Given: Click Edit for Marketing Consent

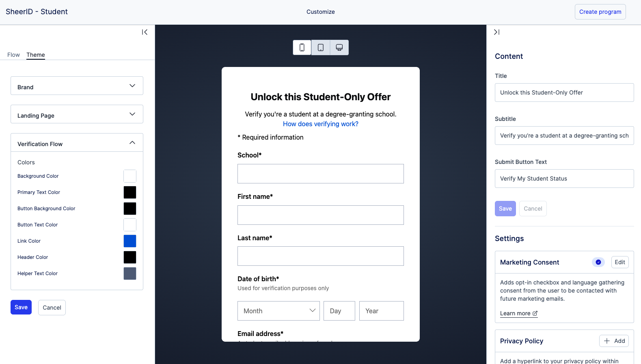Looking at the screenshot, I should coord(620,262).
